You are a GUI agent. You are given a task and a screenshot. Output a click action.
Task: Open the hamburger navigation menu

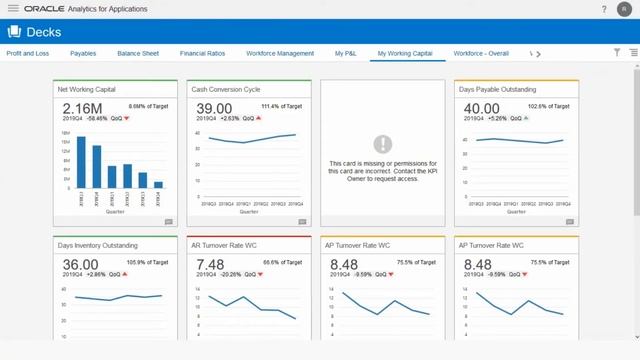[13, 9]
